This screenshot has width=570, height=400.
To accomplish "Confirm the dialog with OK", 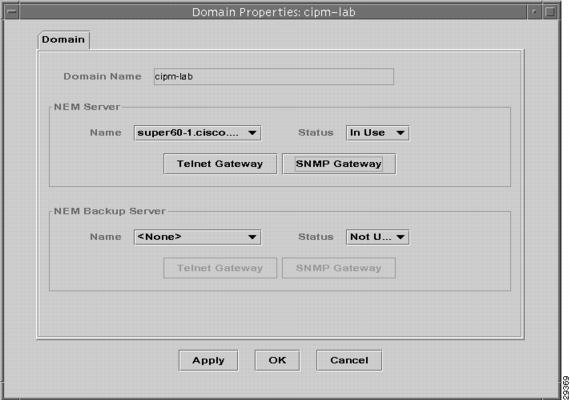I will [x=277, y=360].
